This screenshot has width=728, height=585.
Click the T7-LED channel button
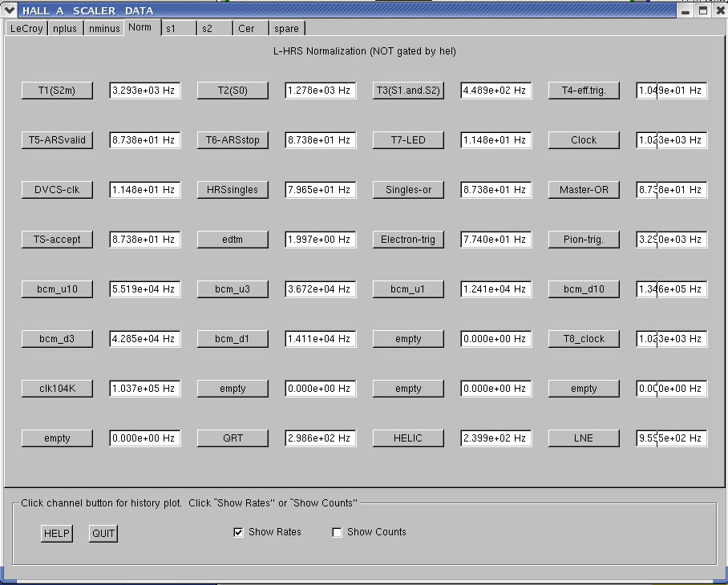(x=408, y=140)
